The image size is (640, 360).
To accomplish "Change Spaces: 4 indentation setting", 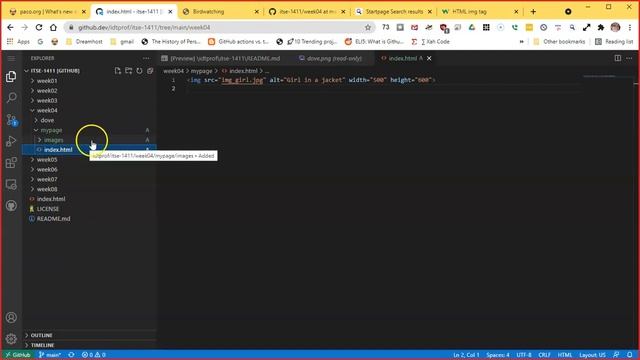I will 498,355.
